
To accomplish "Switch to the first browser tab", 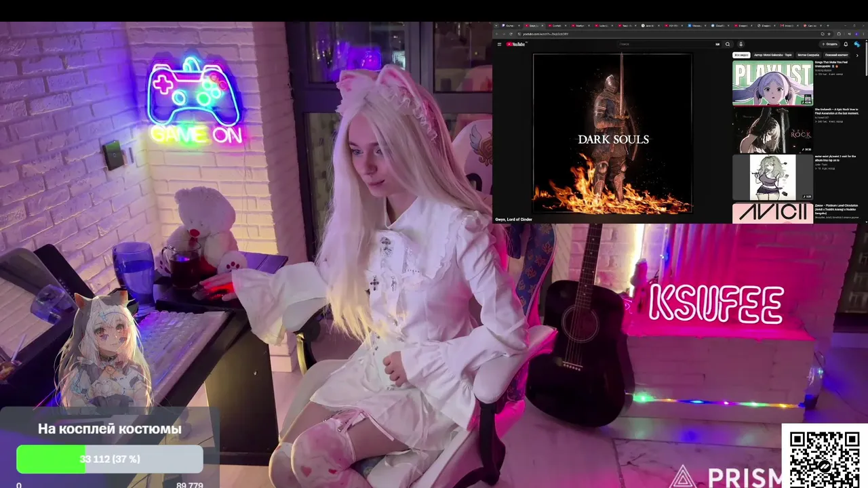I will point(511,26).
